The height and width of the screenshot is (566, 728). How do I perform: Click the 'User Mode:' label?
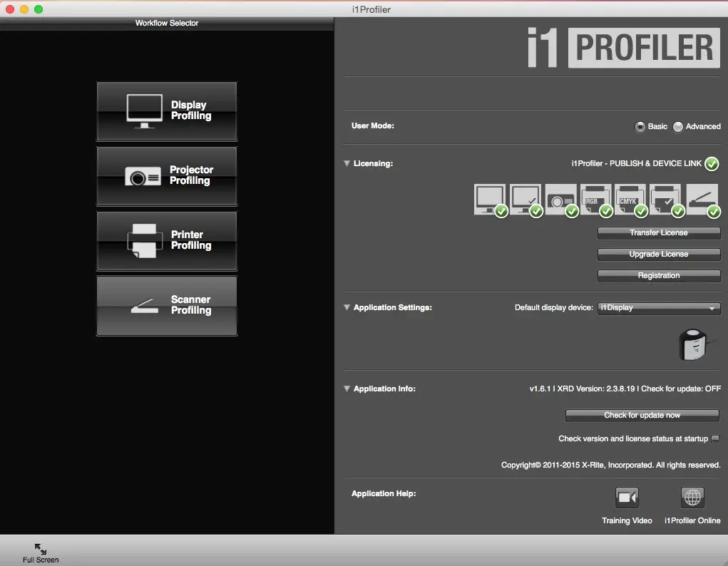coord(373,126)
